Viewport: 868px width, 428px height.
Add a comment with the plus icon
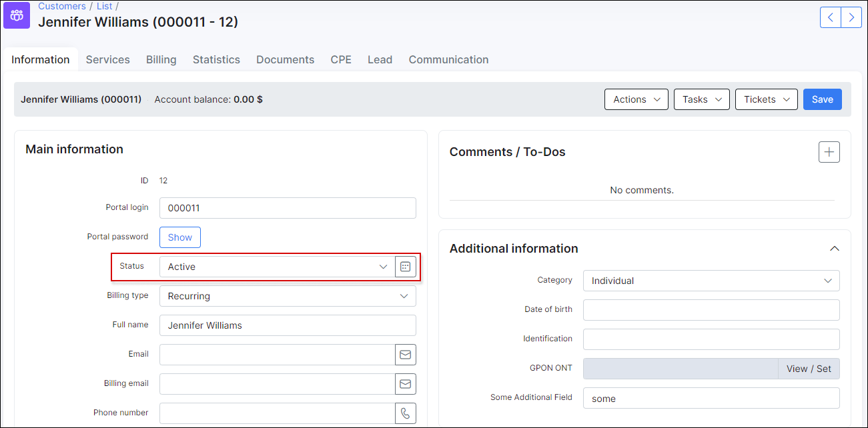tap(829, 152)
